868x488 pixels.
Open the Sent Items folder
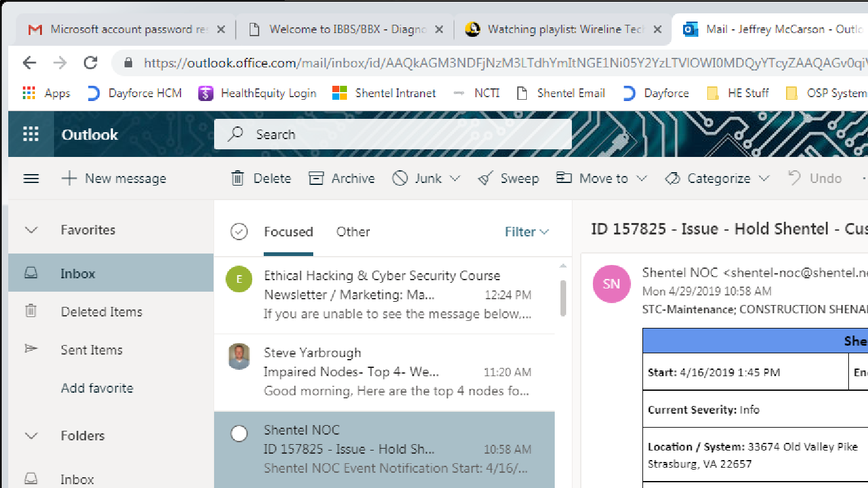(111, 349)
